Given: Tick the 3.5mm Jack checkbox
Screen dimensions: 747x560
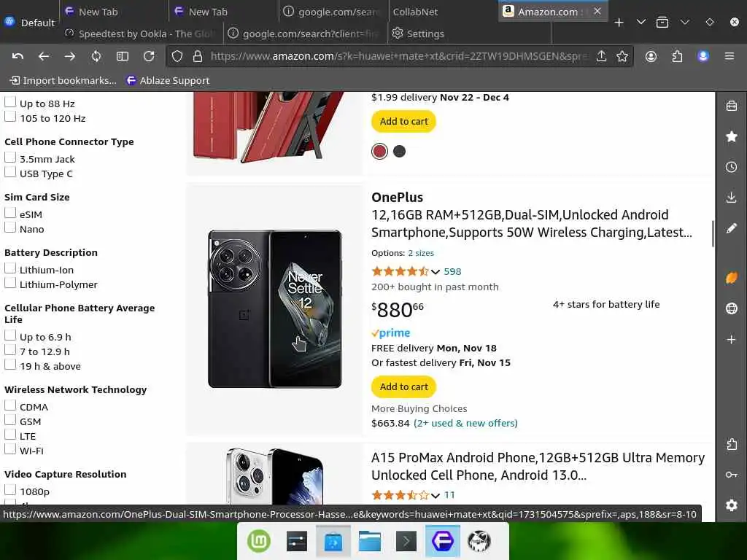Looking at the screenshot, I should [10, 157].
